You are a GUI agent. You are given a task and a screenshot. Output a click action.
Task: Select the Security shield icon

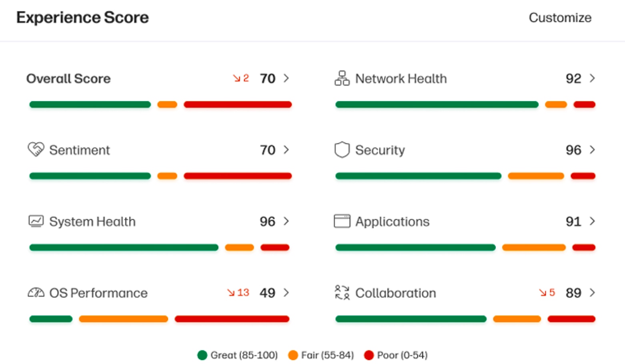tap(341, 150)
